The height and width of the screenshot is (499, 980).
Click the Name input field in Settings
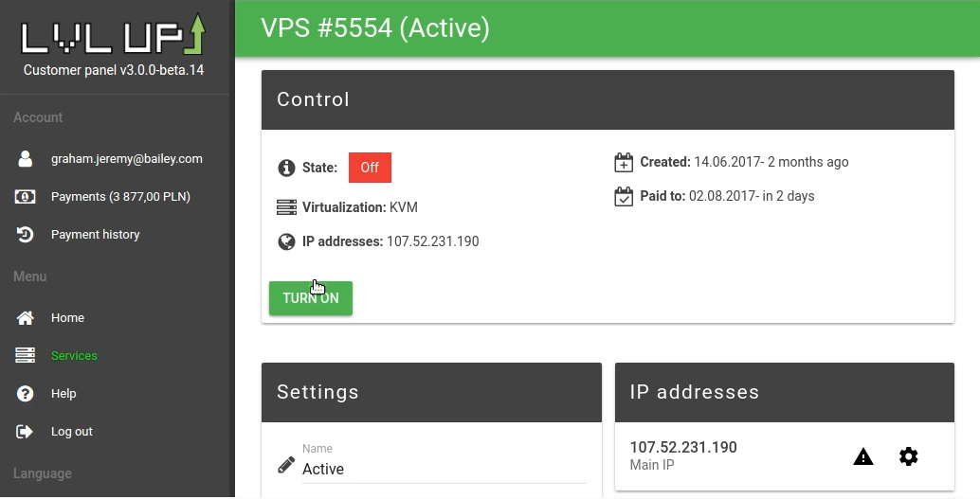click(444, 469)
